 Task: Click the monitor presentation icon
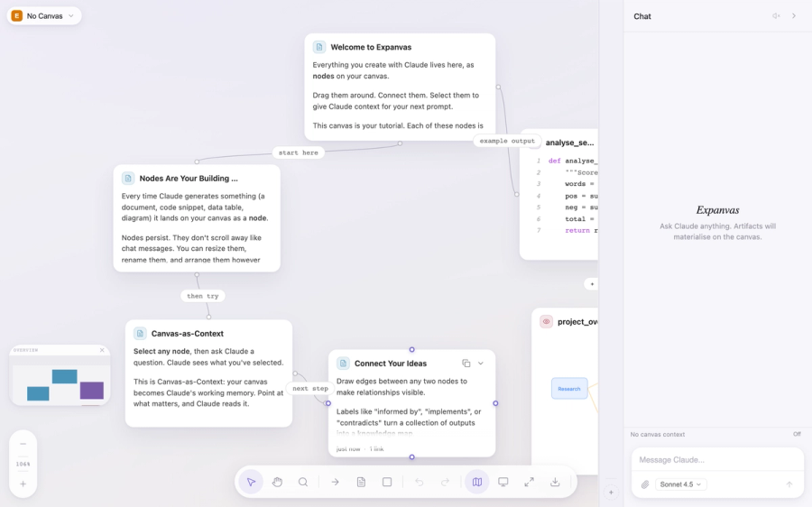click(503, 482)
